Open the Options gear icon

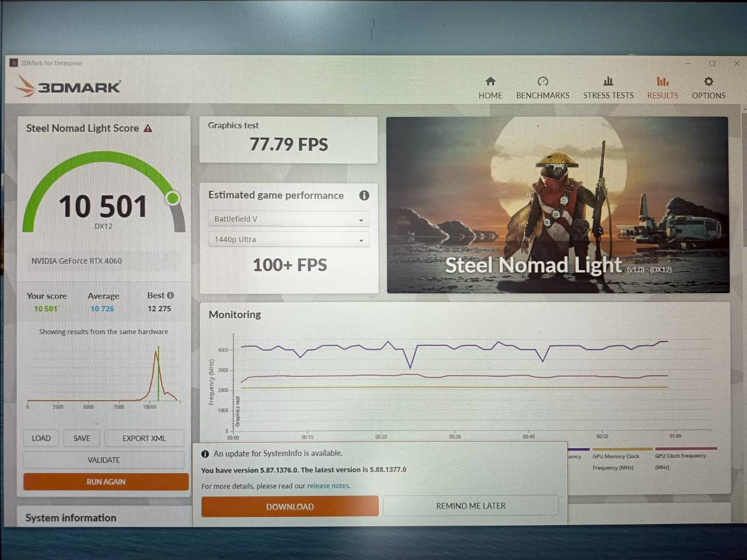pos(708,82)
